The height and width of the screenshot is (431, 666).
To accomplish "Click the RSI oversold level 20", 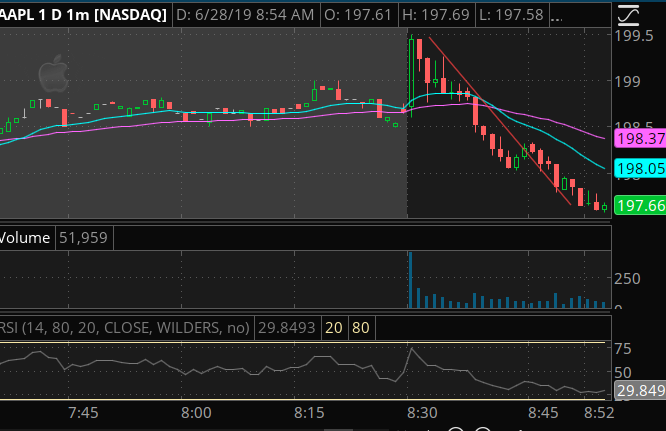I will pos(334,328).
